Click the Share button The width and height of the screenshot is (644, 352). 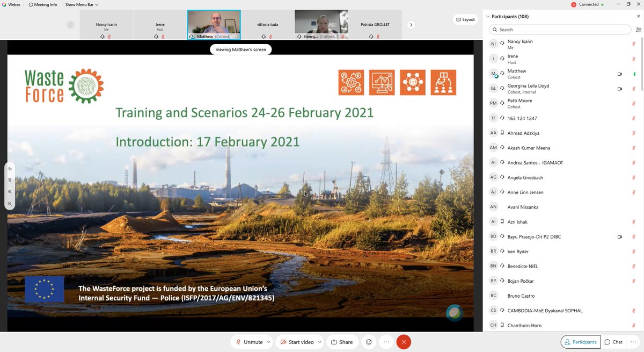(342, 342)
